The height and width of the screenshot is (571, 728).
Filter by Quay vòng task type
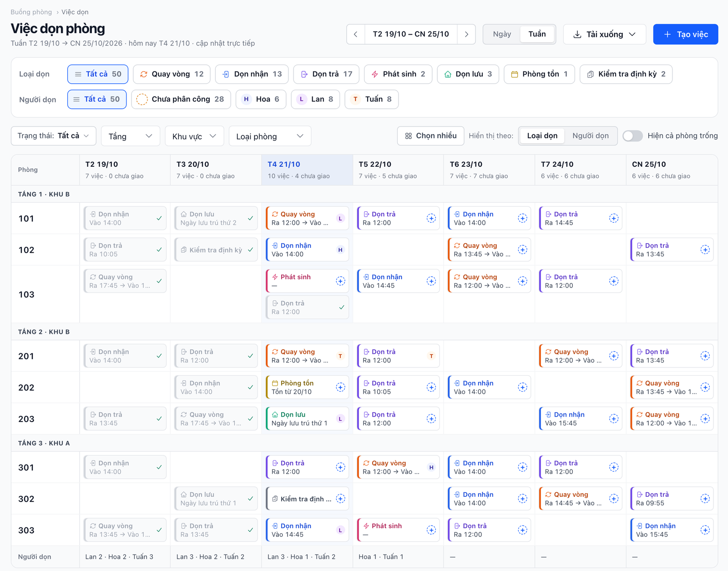click(x=172, y=74)
